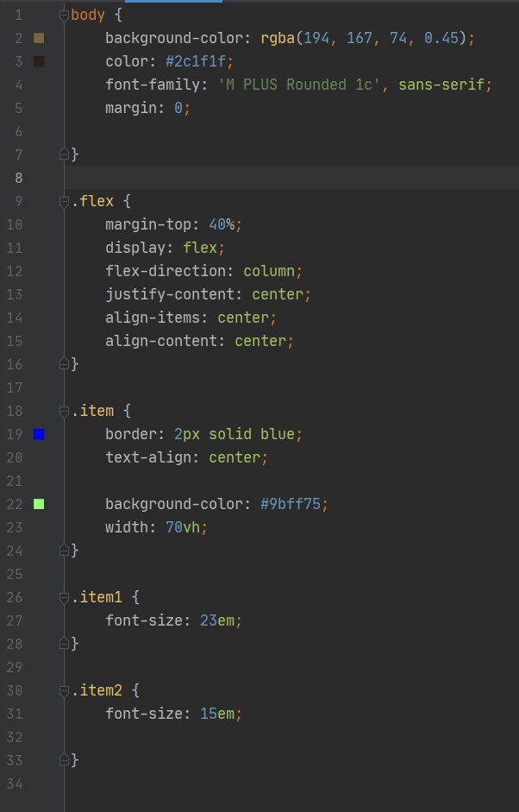This screenshot has height=812, width=519.
Task: Click the hex value #9bff75
Action: pos(291,504)
